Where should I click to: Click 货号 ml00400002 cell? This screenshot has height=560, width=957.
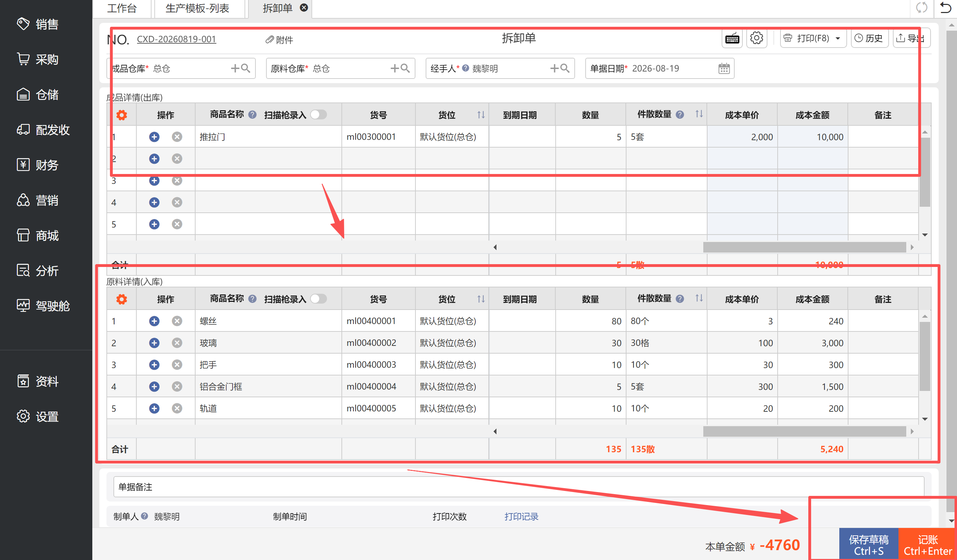378,343
